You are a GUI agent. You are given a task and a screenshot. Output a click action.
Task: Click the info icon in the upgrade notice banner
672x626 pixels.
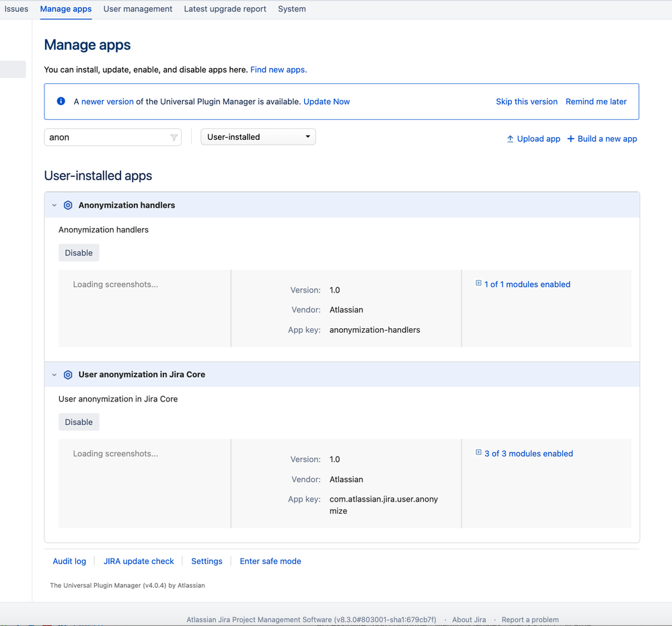(61, 101)
